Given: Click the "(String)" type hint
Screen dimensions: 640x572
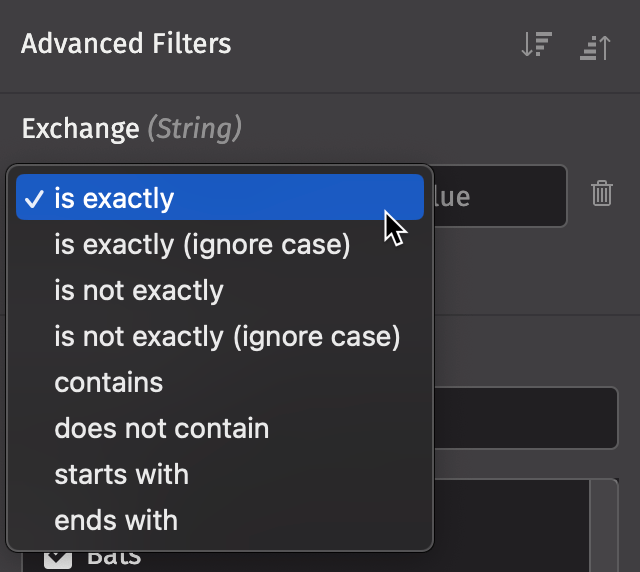Looking at the screenshot, I should 194,129.
